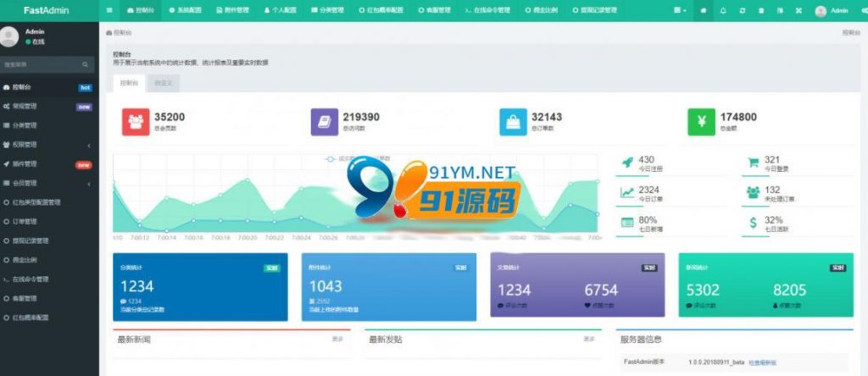Click the trash icon in top bar
Image resolution: width=868 pixels, height=376 pixels.
point(760,10)
